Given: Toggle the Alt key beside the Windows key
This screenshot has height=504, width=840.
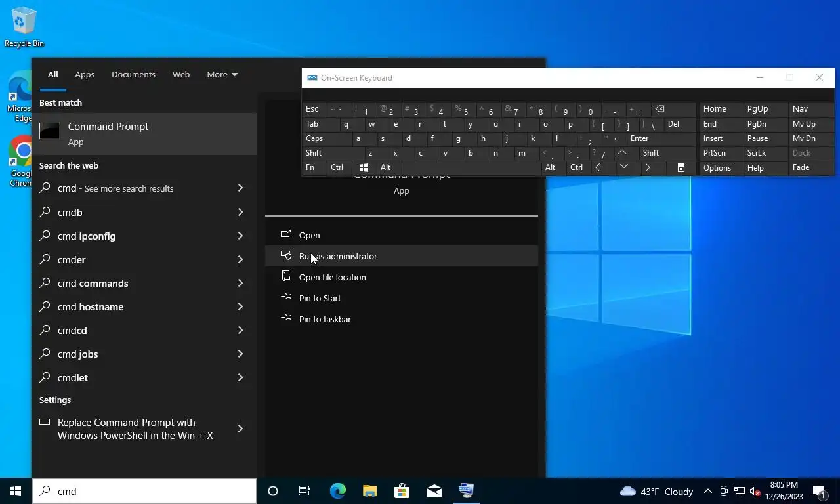Looking at the screenshot, I should (388, 167).
